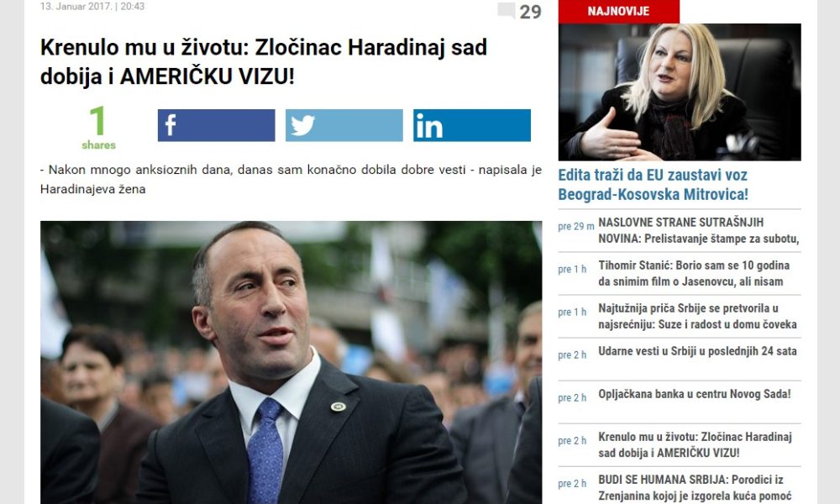Share article on Twitter
Screen dimensions: 840x504
click(344, 125)
